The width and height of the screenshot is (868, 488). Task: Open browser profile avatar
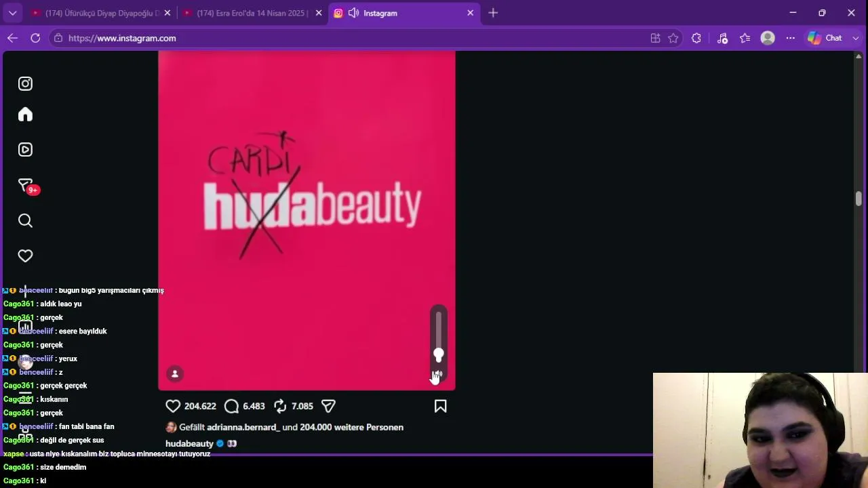click(x=768, y=38)
